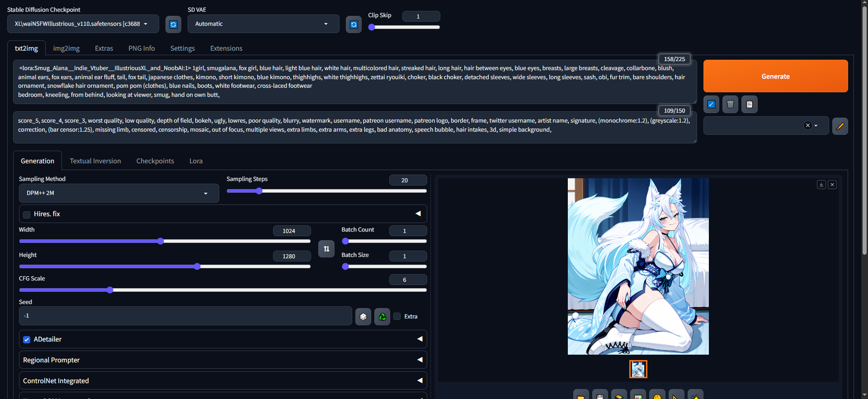Open the style editor brush icon

[840, 126]
